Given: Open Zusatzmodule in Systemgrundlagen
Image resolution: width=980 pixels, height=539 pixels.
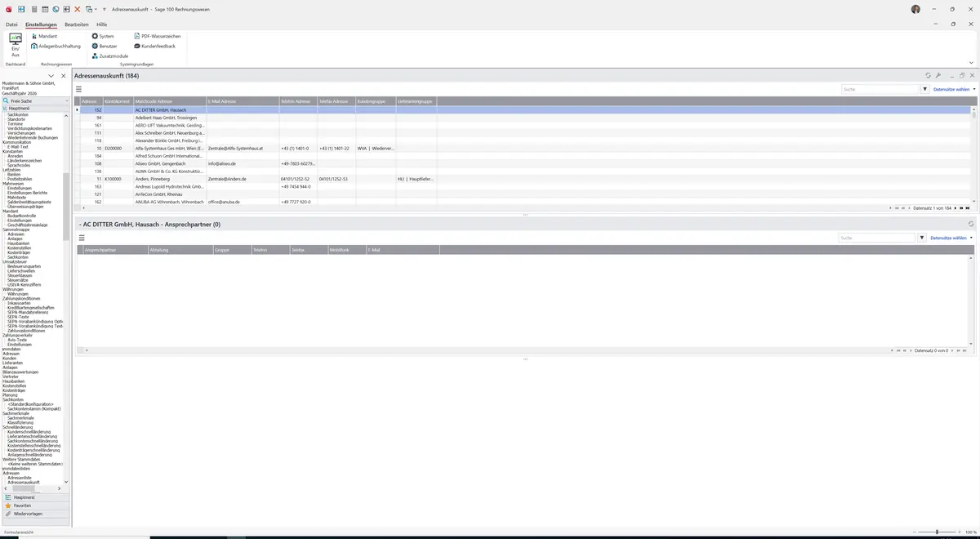Looking at the screenshot, I should click(109, 56).
